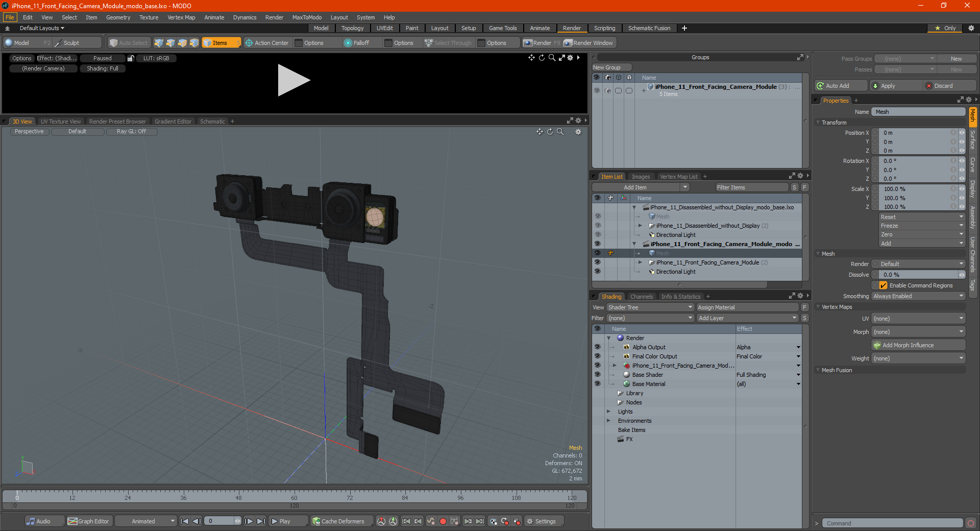Click Apply in the Pass Groups panel

coord(896,86)
